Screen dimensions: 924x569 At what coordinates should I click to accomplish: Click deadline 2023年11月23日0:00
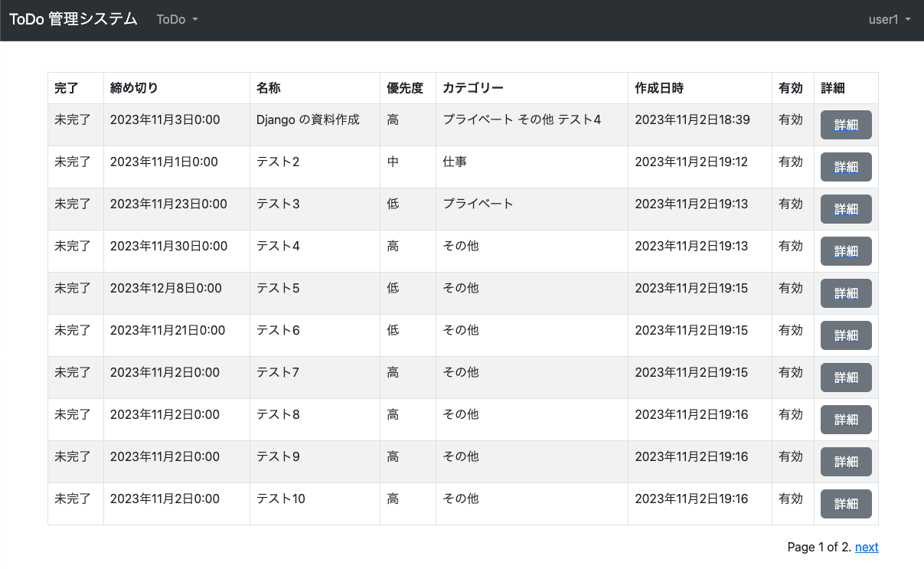click(168, 204)
